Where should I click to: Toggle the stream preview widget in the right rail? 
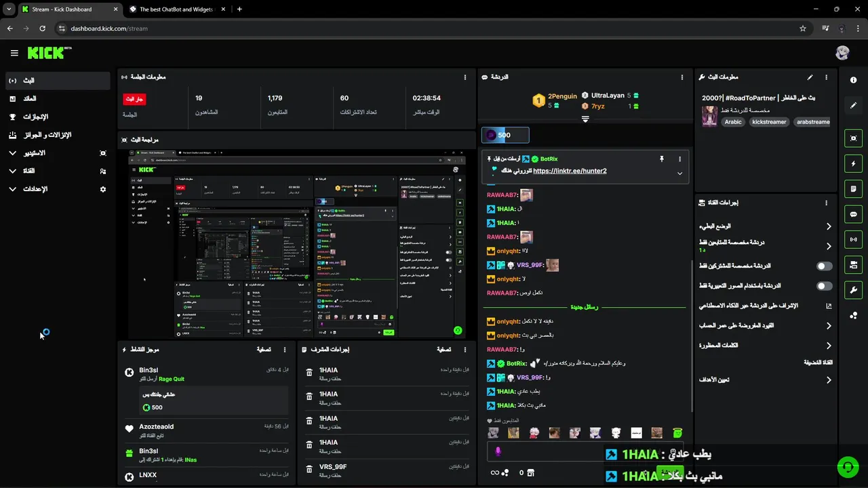point(853,138)
